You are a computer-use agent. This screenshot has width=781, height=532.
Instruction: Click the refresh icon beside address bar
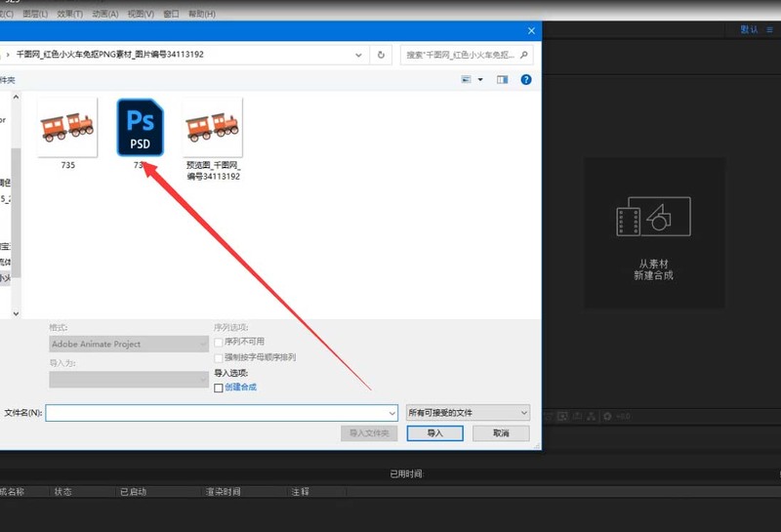[x=381, y=55]
